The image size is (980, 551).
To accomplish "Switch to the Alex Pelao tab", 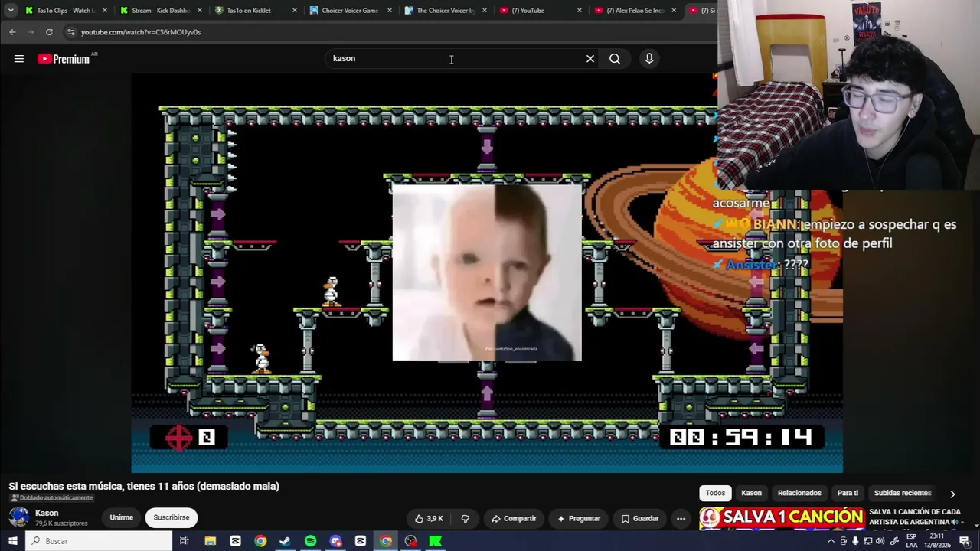I will [x=635, y=11].
